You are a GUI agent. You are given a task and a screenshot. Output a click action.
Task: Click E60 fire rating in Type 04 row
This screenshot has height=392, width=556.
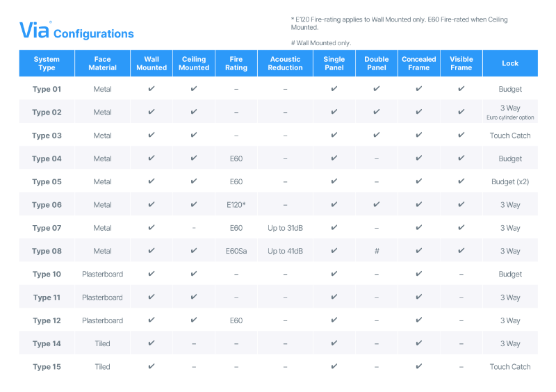click(236, 158)
